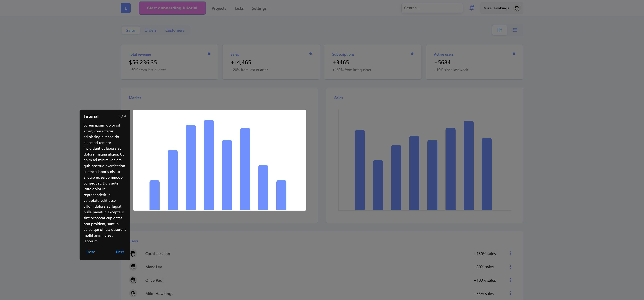Open Carol Jackson's three-dot options menu
644x300 pixels.
click(510, 254)
